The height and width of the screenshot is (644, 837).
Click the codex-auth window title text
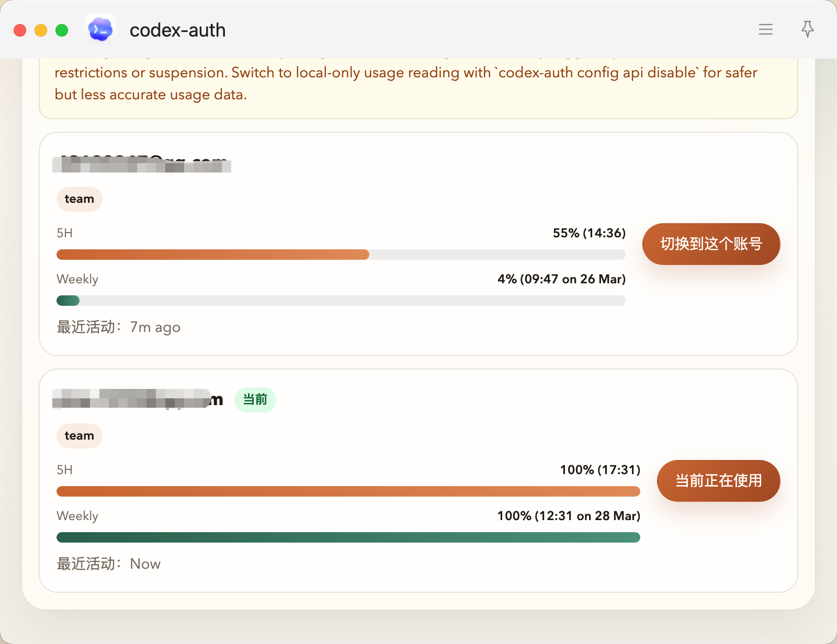(177, 30)
